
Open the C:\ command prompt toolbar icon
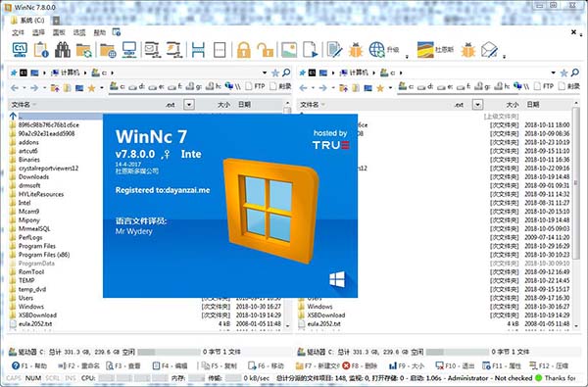(x=20, y=50)
